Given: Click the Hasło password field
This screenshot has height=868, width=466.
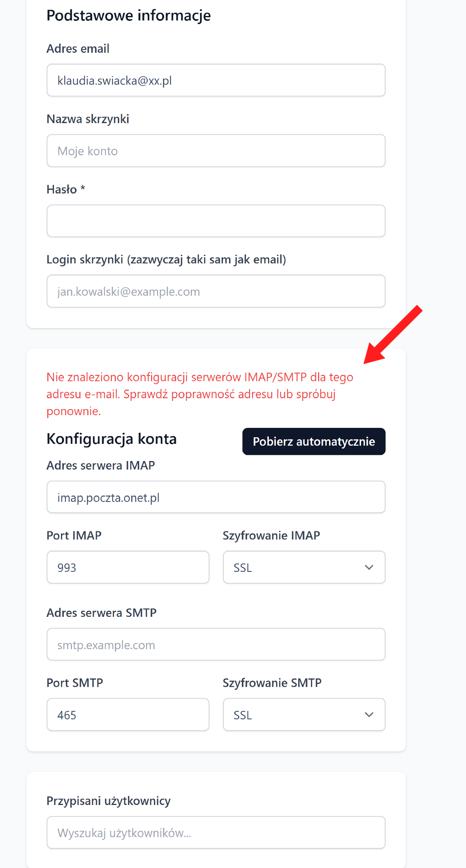Looking at the screenshot, I should (x=216, y=221).
